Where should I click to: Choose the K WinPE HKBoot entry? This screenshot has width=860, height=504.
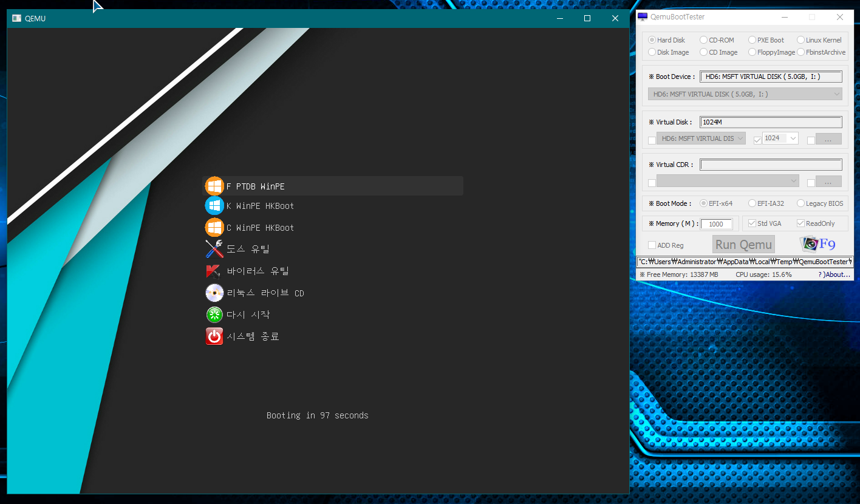[260, 206]
